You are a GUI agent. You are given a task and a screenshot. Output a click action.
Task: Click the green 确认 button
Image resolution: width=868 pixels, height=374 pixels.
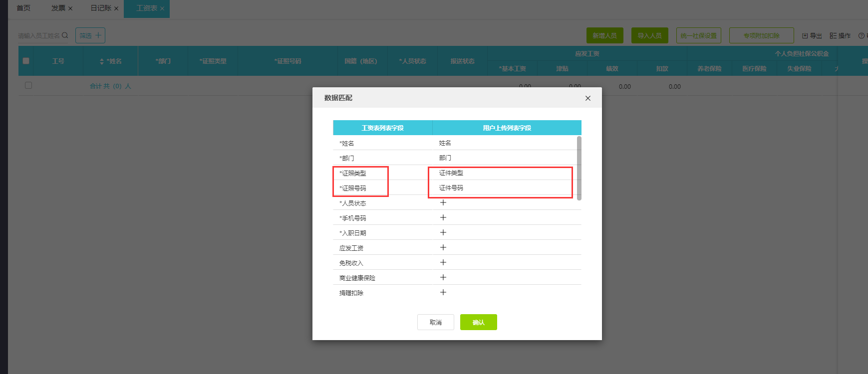pos(479,322)
